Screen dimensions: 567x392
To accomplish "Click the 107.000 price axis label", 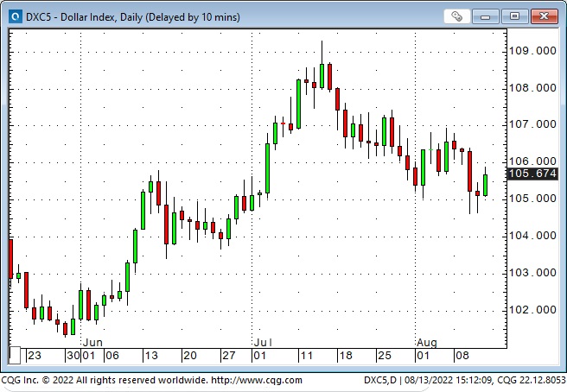I will [x=532, y=124].
